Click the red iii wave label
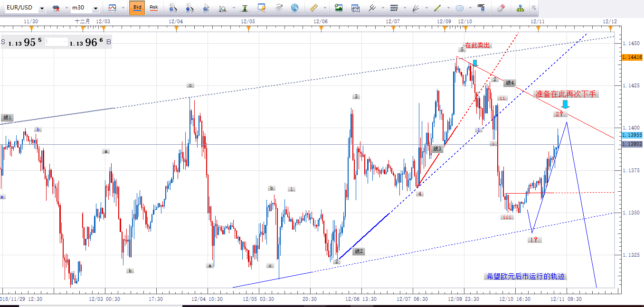 tap(506, 217)
